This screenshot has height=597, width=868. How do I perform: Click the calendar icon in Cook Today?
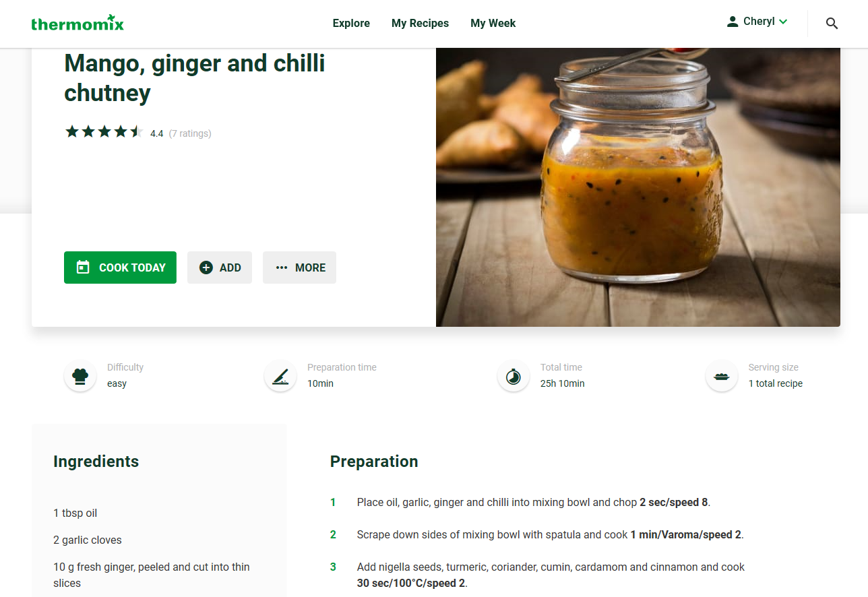click(83, 268)
